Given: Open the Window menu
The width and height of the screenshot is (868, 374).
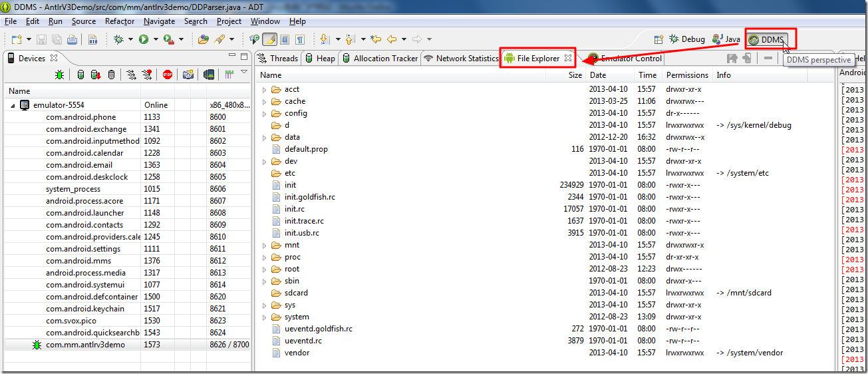Looking at the screenshot, I should 265,21.
